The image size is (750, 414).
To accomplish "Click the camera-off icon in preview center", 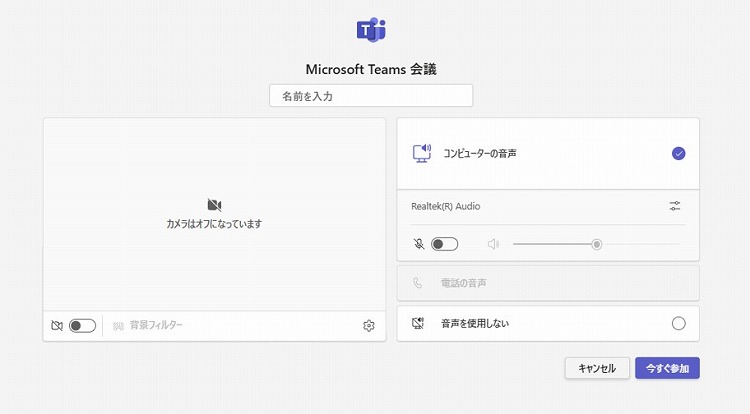I will (x=214, y=205).
